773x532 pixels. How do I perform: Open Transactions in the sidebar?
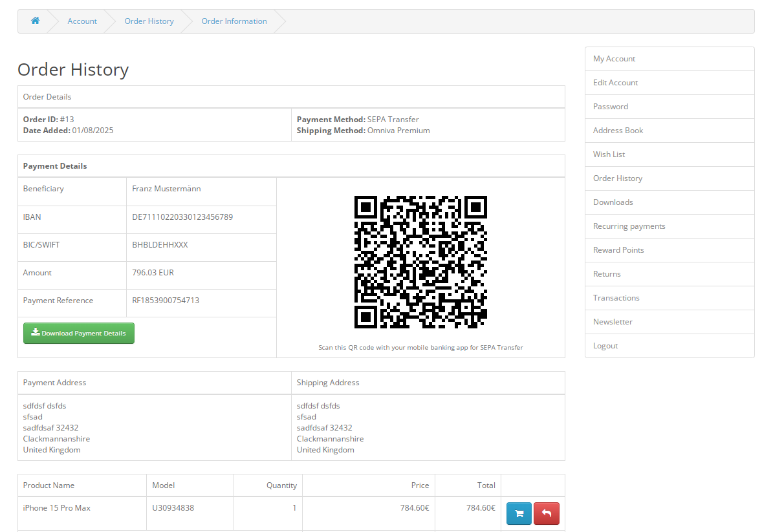pos(670,298)
